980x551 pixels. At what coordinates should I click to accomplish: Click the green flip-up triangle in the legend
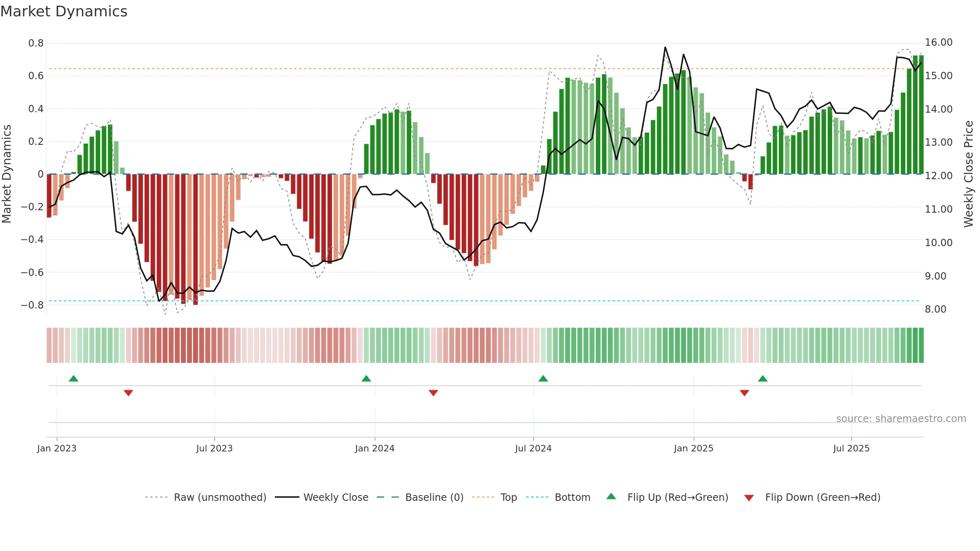pos(611,496)
